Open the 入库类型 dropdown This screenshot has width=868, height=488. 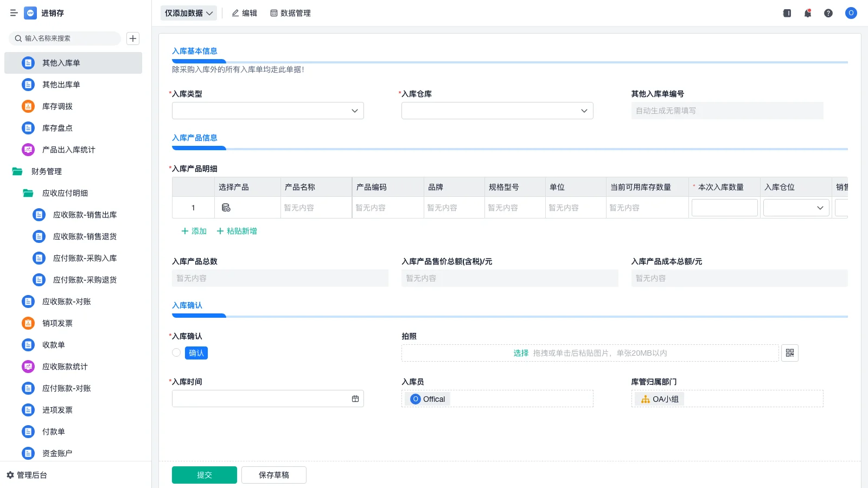point(268,111)
